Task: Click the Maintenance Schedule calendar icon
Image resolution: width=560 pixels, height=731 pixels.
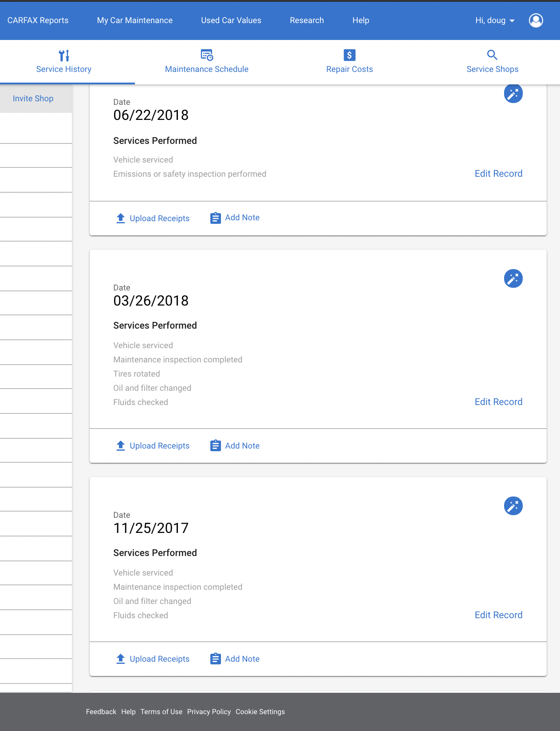Action: 207,55
